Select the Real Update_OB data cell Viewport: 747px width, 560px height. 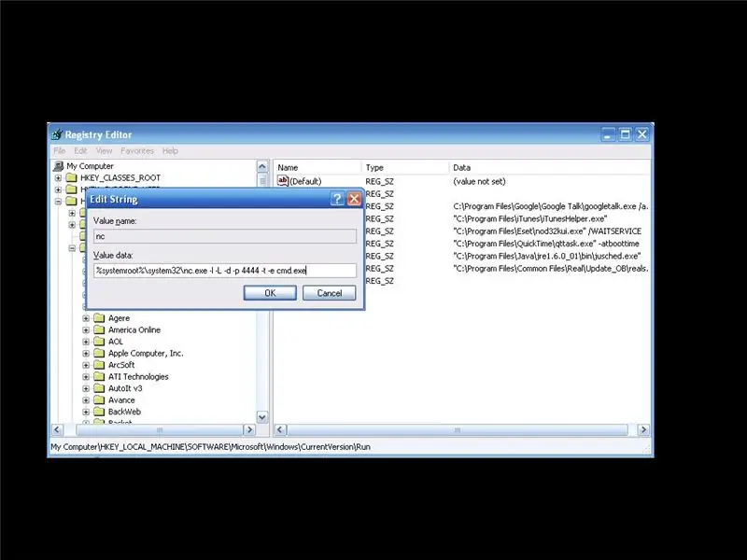coord(551,268)
